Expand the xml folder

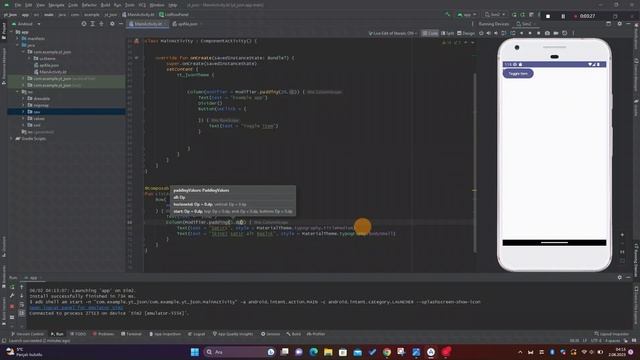pos(24,125)
